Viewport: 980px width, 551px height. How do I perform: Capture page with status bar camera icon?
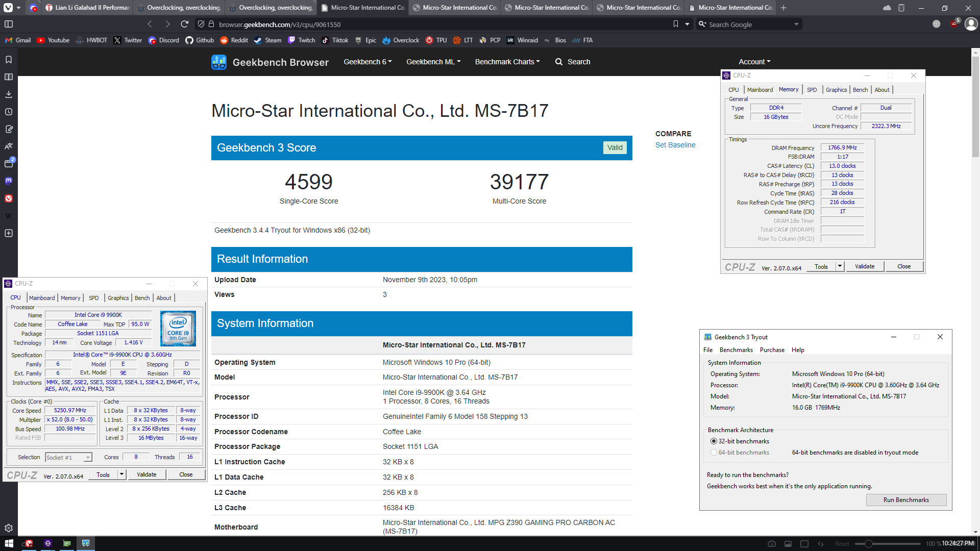pos(772,544)
